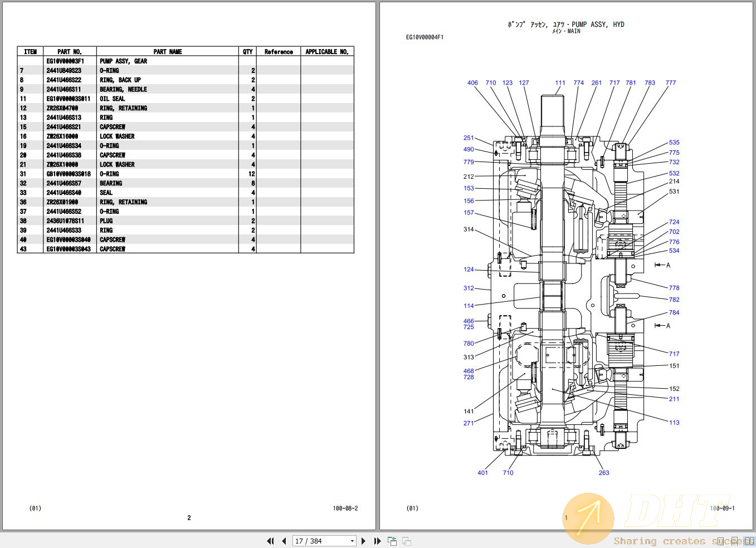This screenshot has width=756, height=548.
Task: Go to the previous page
Action: pos(284,541)
